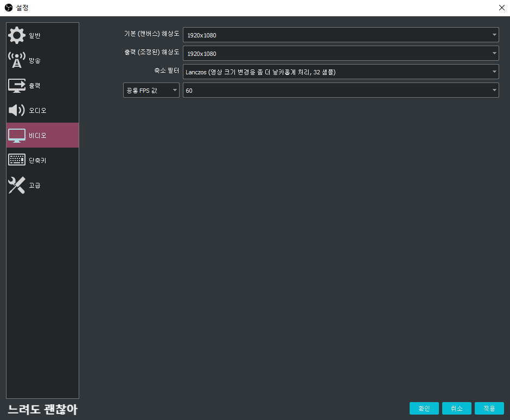Viewport: 510px width, 420px height.
Task: Select the Audio (오디오) speaker icon
Action: click(17, 110)
